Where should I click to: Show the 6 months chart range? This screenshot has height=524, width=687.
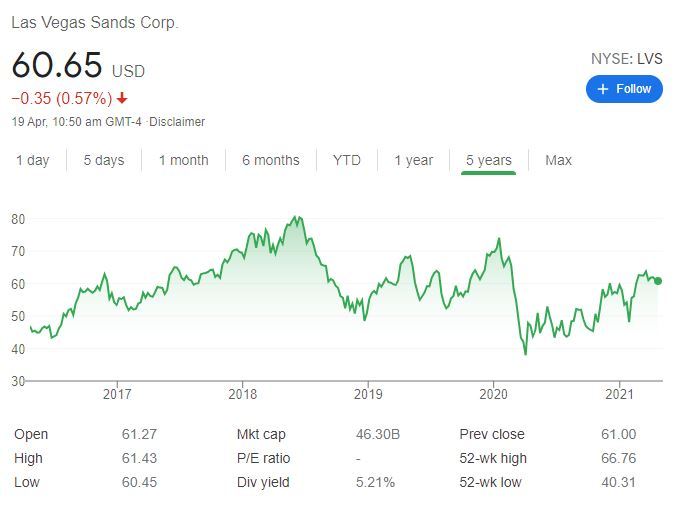pyautogui.click(x=270, y=160)
